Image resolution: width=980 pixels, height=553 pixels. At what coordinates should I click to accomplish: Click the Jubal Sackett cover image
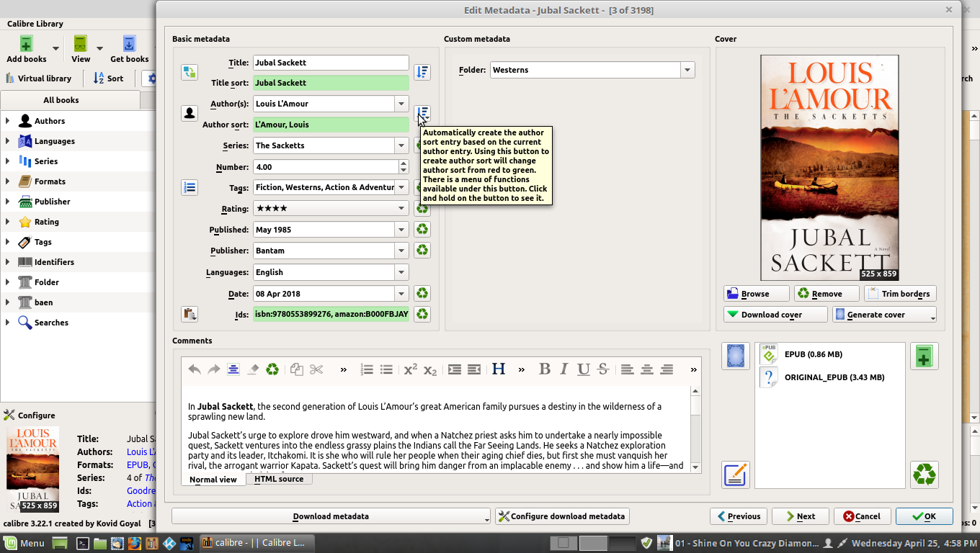[829, 168]
